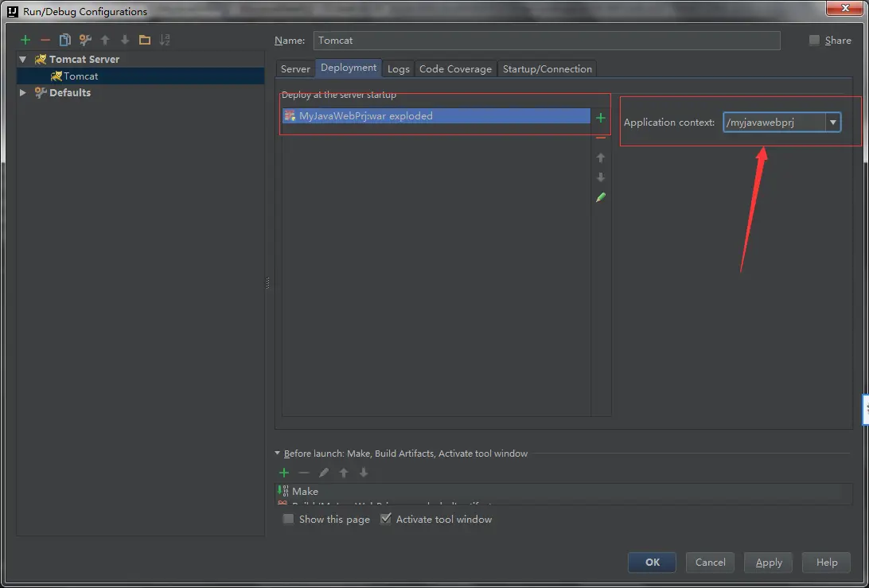
Task: Switch to Startup/Connection tab
Action: [548, 68]
